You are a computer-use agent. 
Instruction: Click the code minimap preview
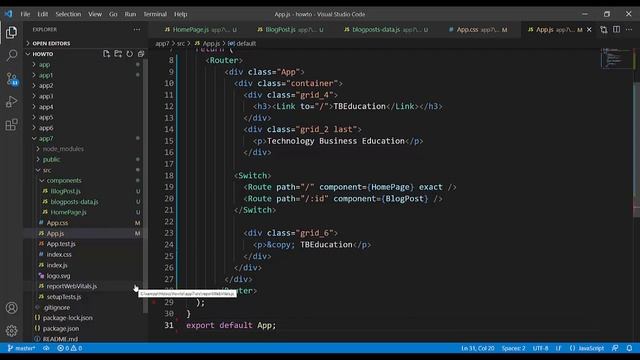[x=616, y=58]
